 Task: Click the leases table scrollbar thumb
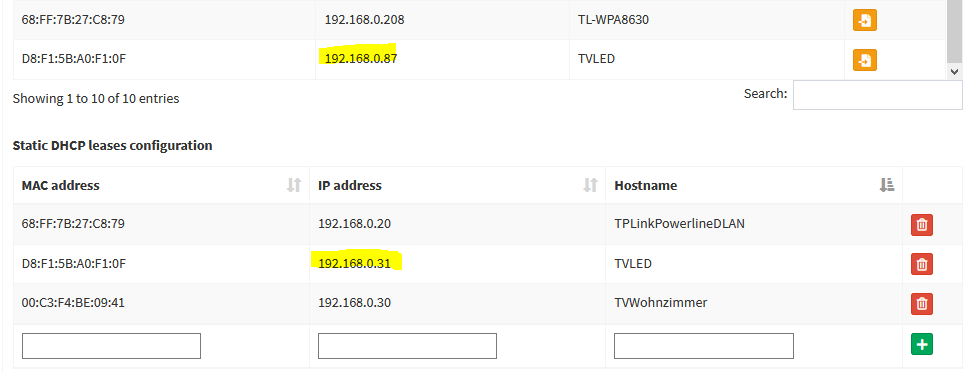[955, 31]
